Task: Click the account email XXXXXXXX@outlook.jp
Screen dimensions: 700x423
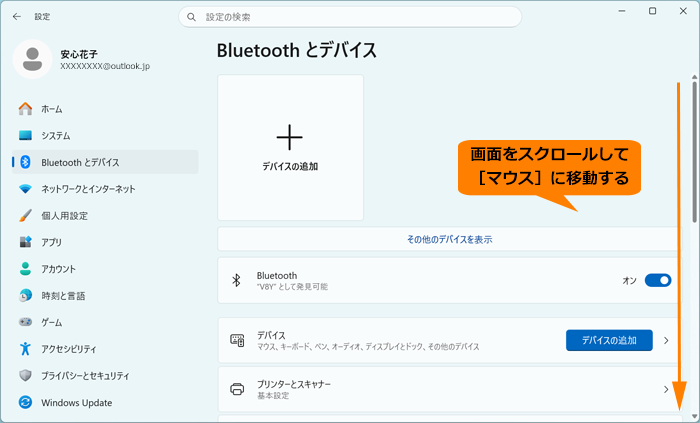Action: click(105, 66)
